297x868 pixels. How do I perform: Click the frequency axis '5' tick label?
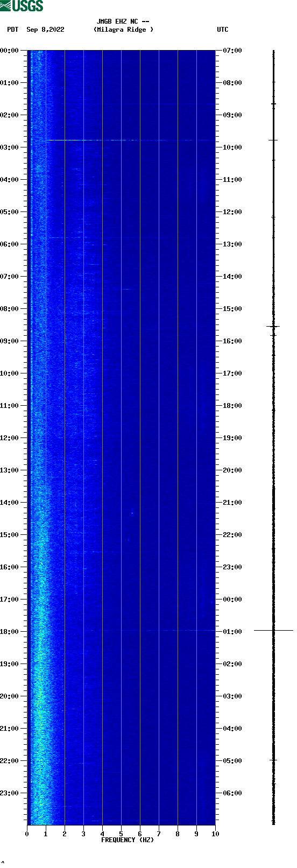point(121,834)
